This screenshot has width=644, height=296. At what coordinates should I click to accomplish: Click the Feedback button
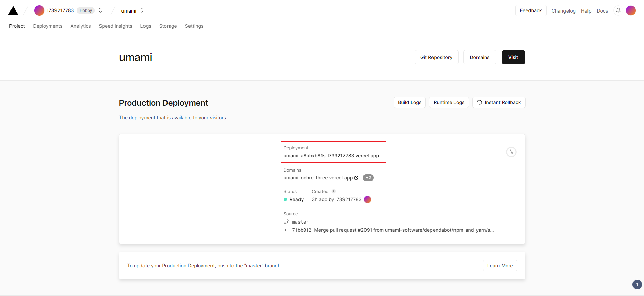click(531, 10)
